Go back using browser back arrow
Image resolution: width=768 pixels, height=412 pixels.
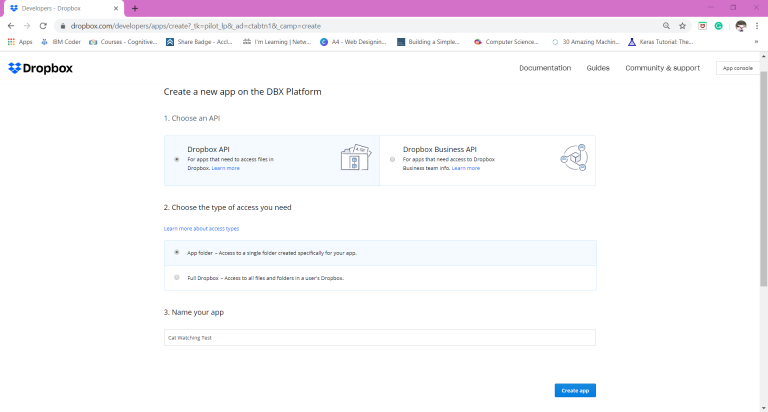coord(11,26)
